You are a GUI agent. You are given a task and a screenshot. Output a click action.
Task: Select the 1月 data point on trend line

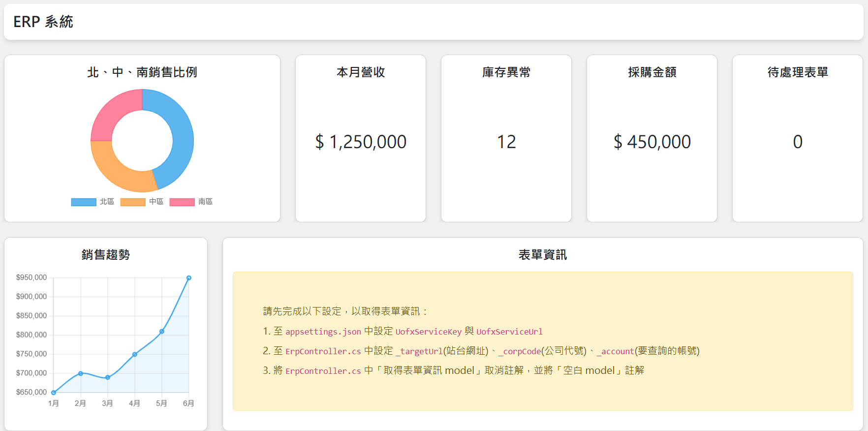tap(54, 393)
